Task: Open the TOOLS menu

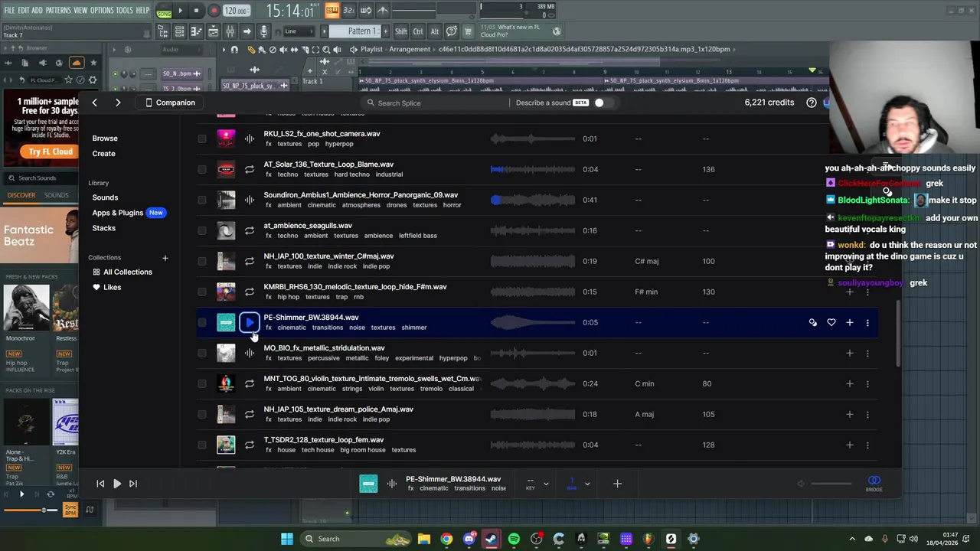Action: pos(124,11)
